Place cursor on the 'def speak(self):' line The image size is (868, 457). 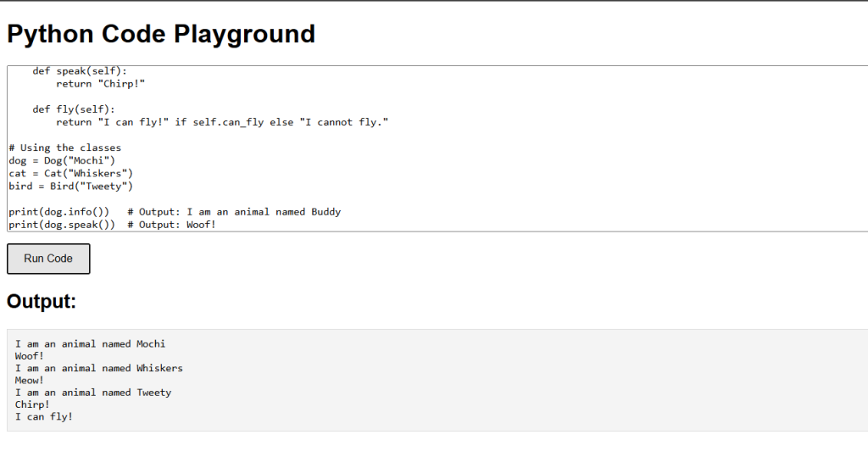pyautogui.click(x=80, y=71)
